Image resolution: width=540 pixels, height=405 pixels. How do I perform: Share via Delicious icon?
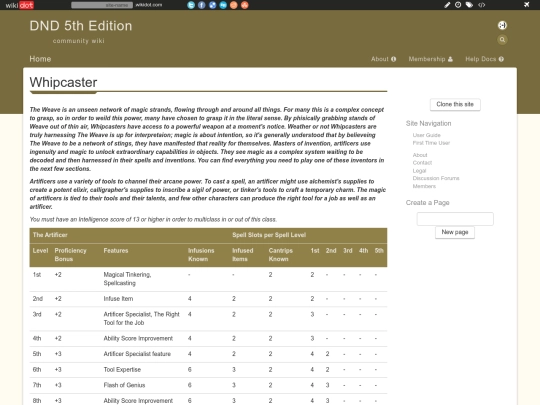(x=212, y=5)
